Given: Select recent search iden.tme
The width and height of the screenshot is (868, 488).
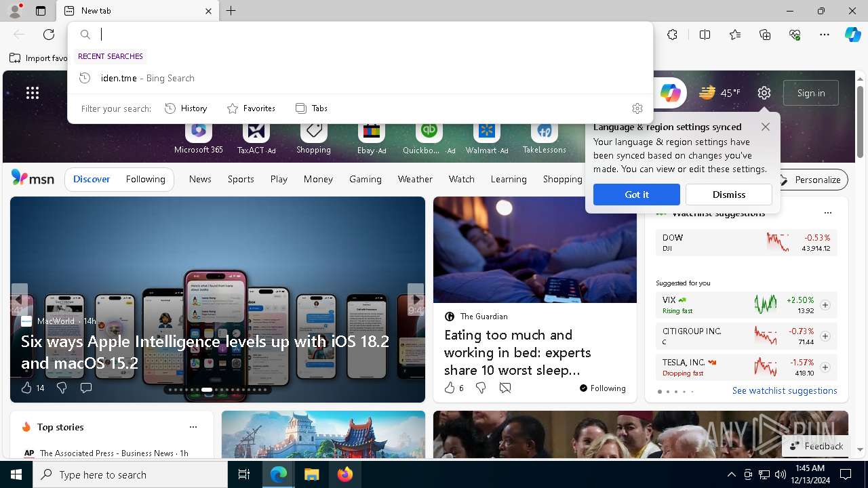Looking at the screenshot, I should point(360,78).
